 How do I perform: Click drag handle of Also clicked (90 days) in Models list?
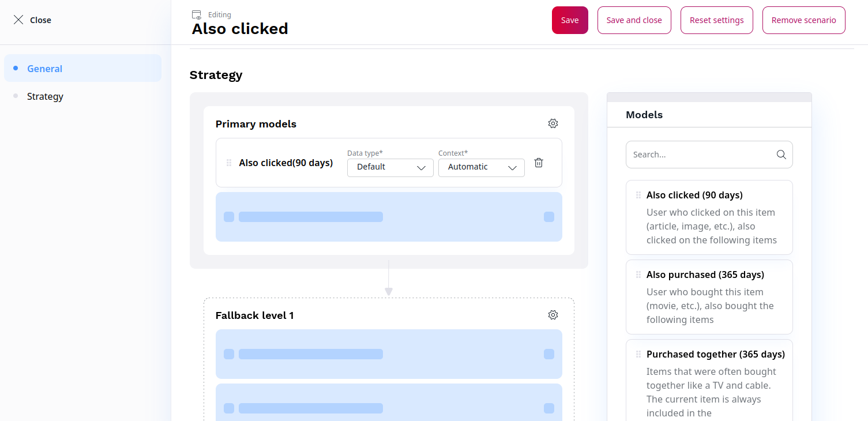click(x=638, y=195)
